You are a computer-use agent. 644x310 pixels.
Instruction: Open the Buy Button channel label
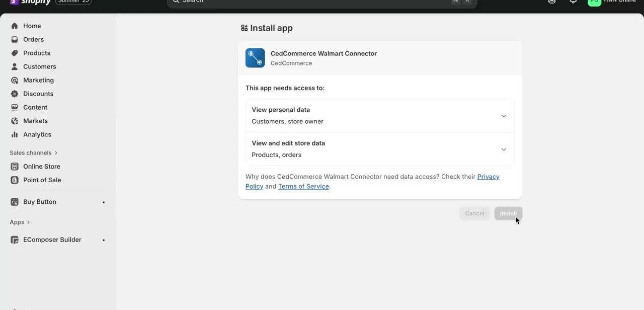point(40,202)
